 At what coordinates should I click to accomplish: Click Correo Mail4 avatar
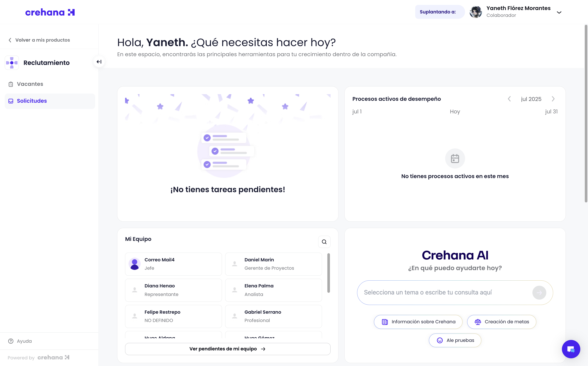(x=134, y=264)
